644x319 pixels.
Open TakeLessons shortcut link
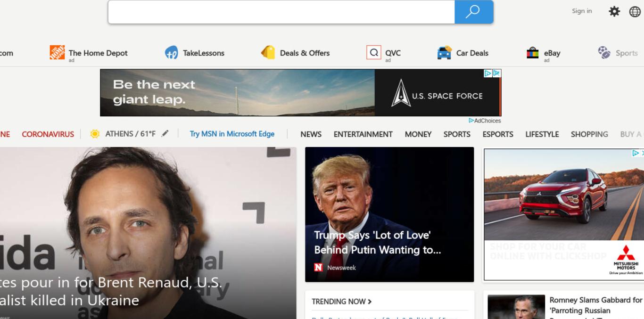pos(204,53)
